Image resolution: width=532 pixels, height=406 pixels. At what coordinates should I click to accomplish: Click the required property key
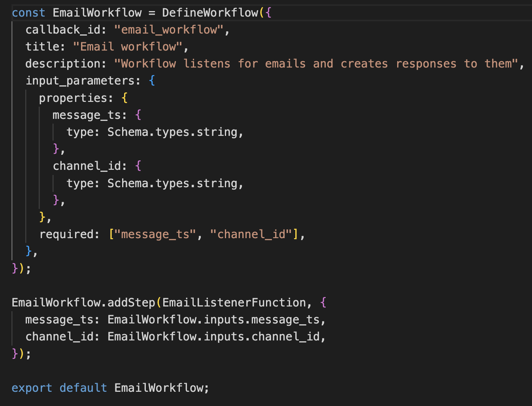pyautogui.click(x=66, y=234)
